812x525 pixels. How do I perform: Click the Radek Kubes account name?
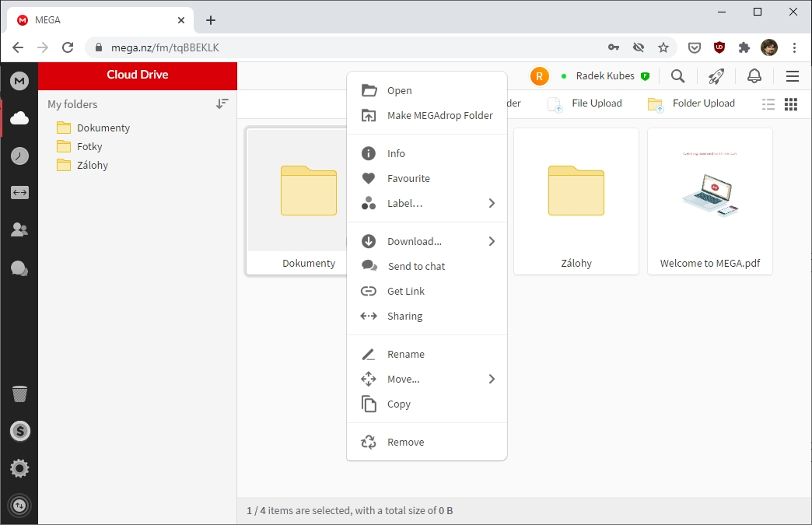(605, 76)
